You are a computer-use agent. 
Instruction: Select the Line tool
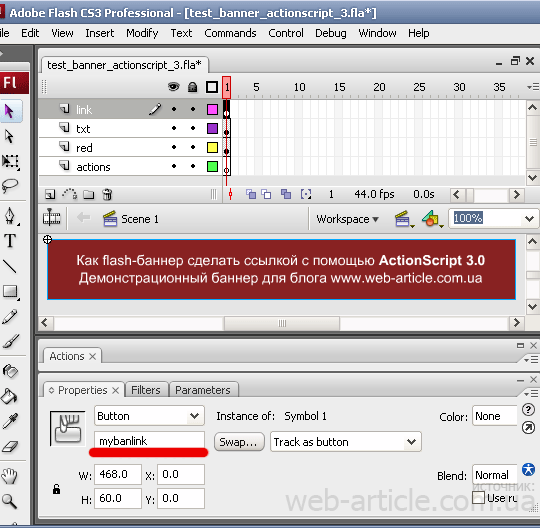click(x=10, y=266)
